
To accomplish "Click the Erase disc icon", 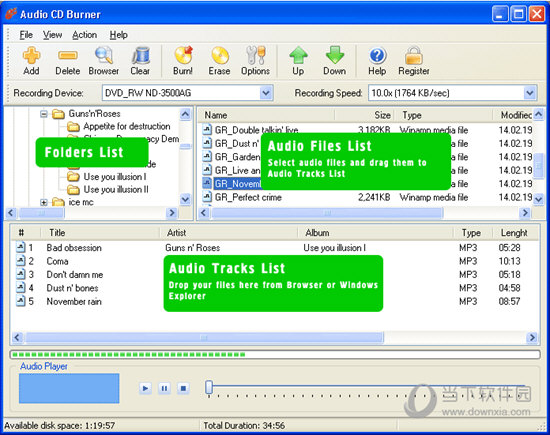I will pos(220,55).
